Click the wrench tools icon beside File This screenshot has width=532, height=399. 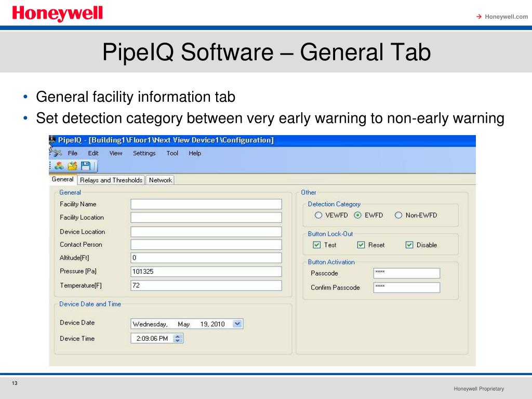(57, 153)
